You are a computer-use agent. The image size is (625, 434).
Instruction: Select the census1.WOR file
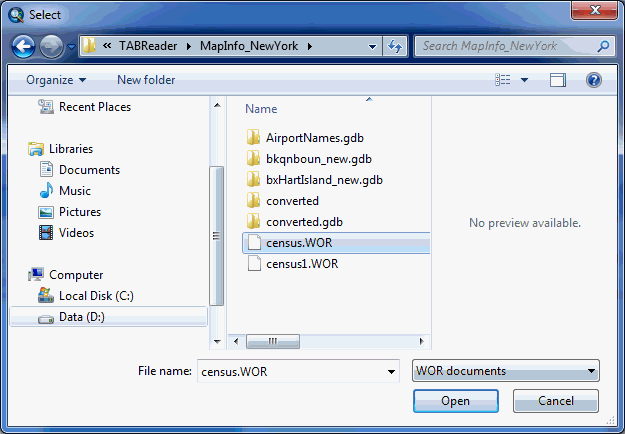(x=302, y=264)
